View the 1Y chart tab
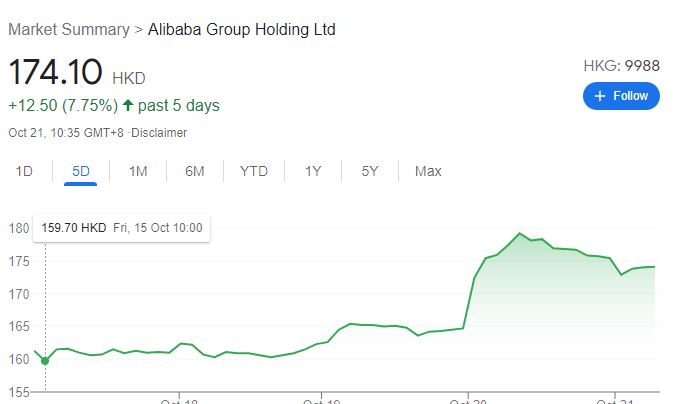This screenshot has width=691, height=404. (x=313, y=171)
